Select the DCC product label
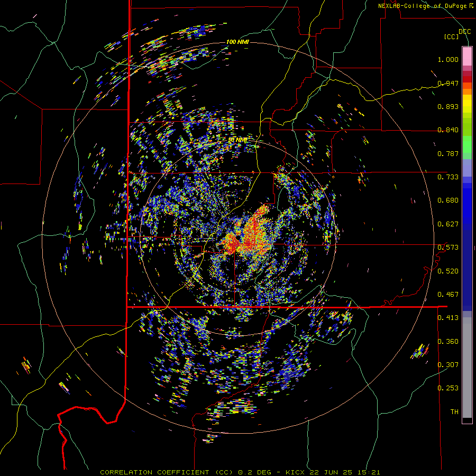 tap(464, 32)
